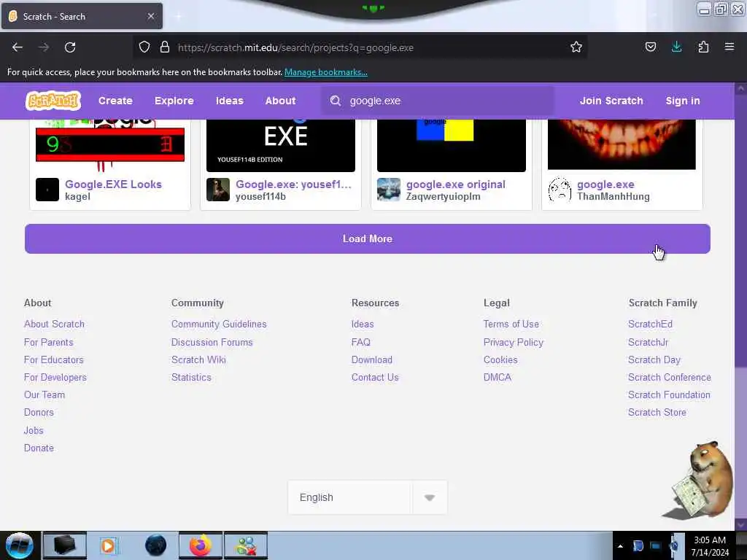The image size is (747, 560).
Task: Open the Scratch Wiki link
Action: pyautogui.click(x=198, y=359)
